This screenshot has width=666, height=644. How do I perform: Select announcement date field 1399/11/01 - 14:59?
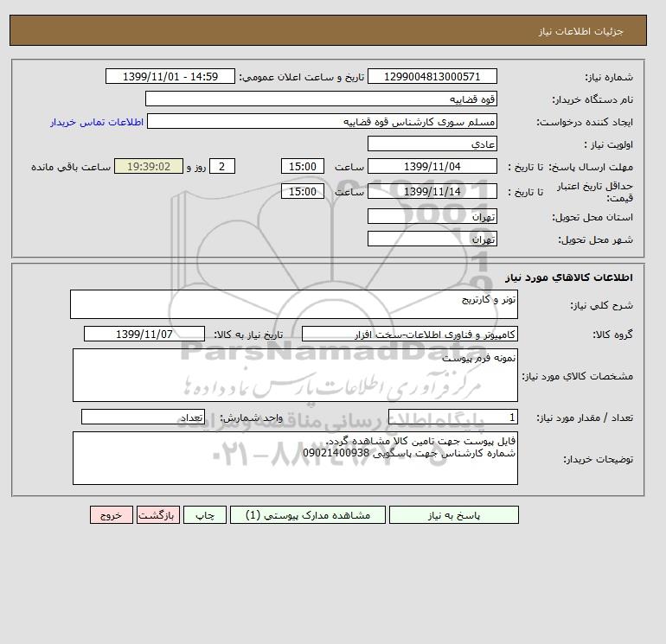pyautogui.click(x=170, y=76)
